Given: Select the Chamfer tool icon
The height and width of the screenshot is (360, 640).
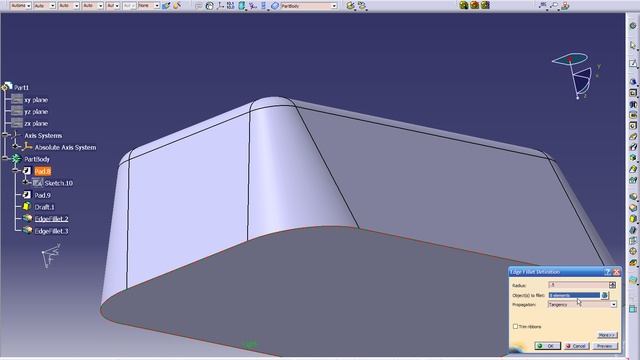Looking at the screenshot, I should coord(633,208).
